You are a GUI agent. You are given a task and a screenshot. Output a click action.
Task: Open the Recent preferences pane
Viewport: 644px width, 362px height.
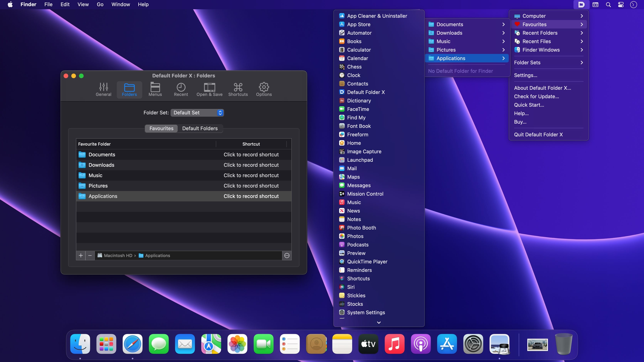(181, 89)
